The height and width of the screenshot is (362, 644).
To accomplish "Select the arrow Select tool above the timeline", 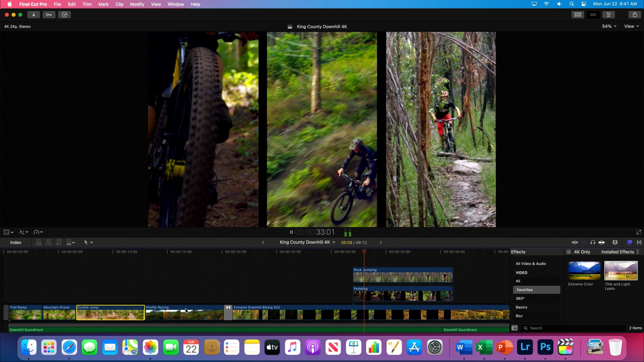I will pyautogui.click(x=86, y=242).
